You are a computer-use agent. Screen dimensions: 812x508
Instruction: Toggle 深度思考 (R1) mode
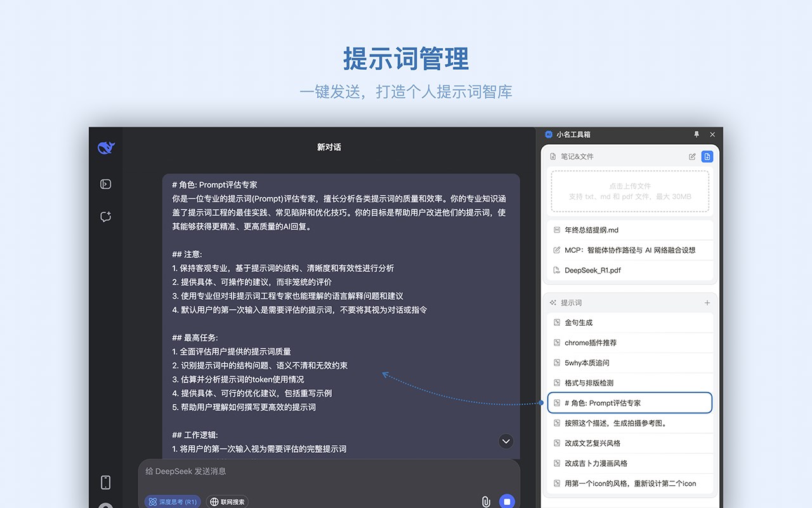pyautogui.click(x=173, y=502)
